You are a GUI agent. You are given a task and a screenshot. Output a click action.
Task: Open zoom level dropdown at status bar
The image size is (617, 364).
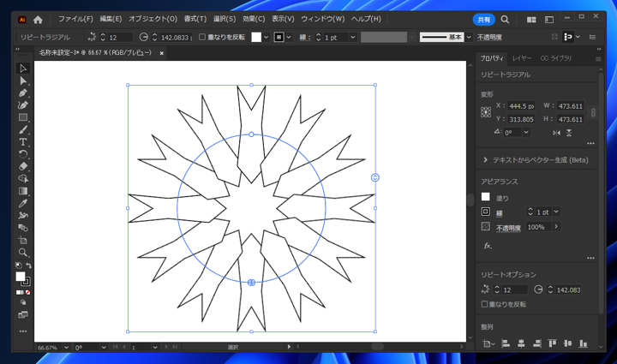pyautogui.click(x=66, y=348)
